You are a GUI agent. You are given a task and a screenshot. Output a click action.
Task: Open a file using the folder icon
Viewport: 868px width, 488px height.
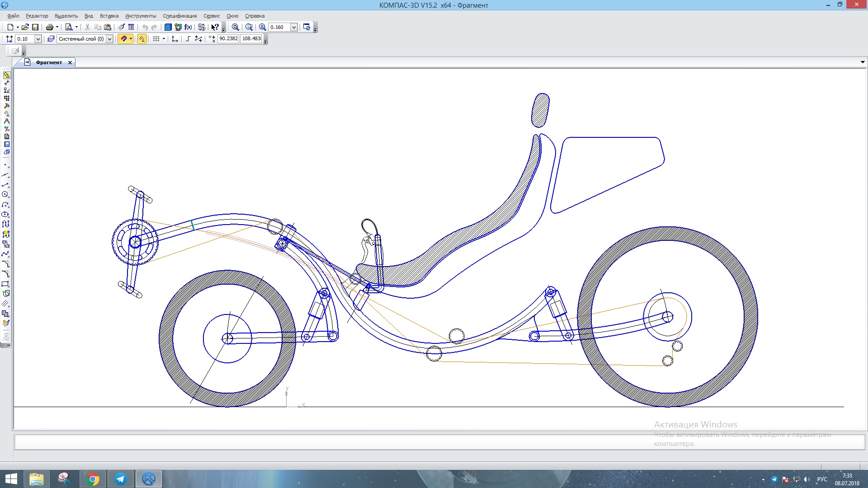[25, 27]
